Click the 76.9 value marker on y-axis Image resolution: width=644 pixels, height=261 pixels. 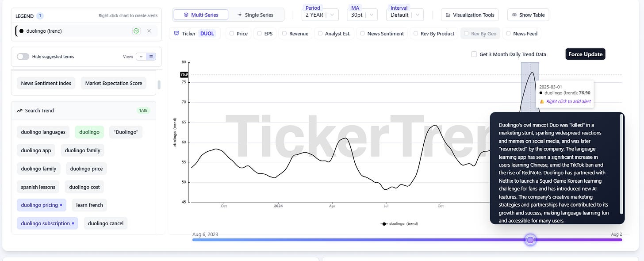coord(184,74)
